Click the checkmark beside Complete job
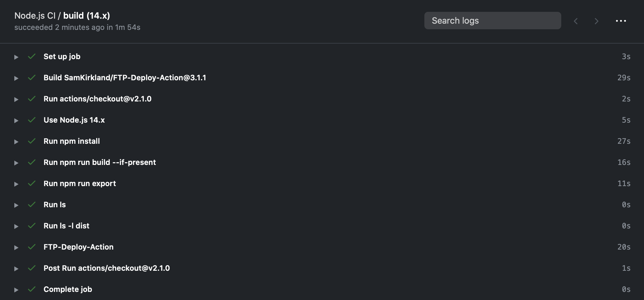644x300 pixels. (x=32, y=289)
